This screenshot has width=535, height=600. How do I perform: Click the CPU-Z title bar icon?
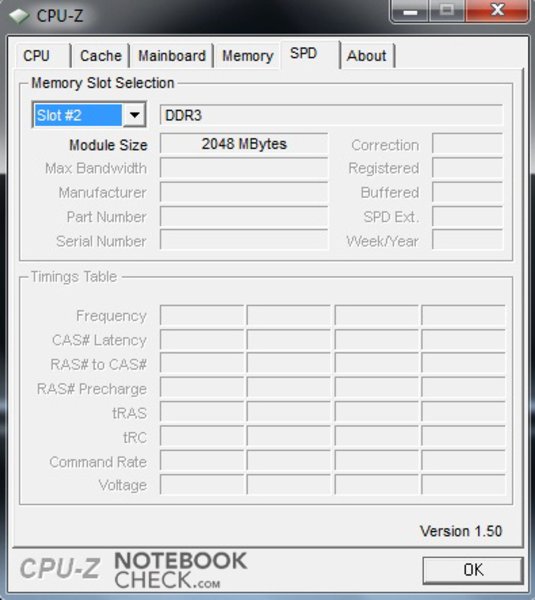(x=19, y=16)
